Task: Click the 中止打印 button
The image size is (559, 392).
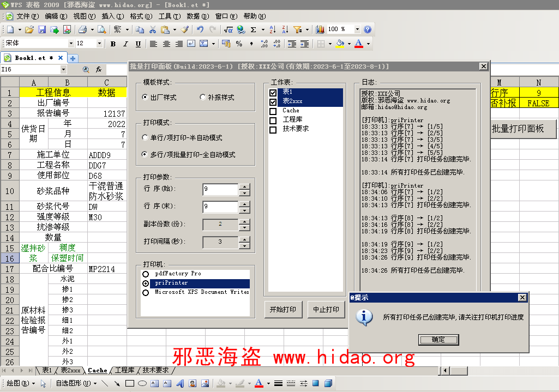Action: click(x=326, y=309)
